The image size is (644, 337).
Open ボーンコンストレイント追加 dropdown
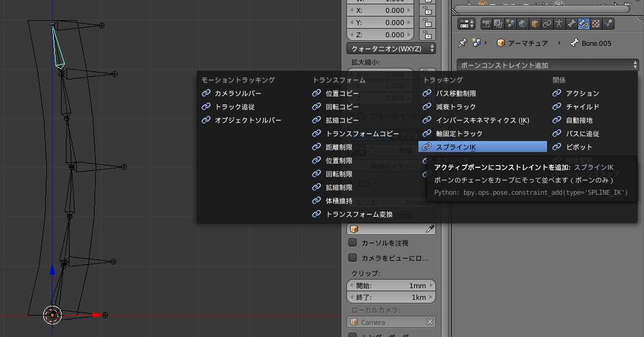point(548,65)
